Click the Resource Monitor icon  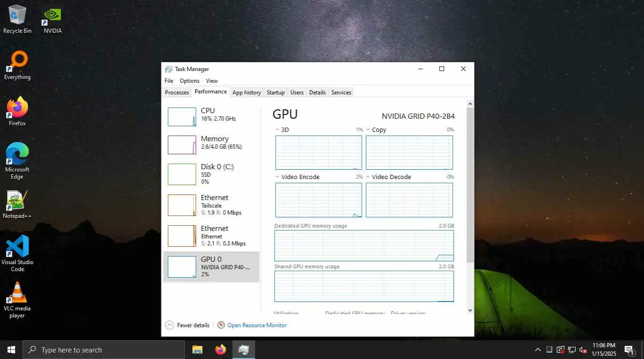(221, 325)
